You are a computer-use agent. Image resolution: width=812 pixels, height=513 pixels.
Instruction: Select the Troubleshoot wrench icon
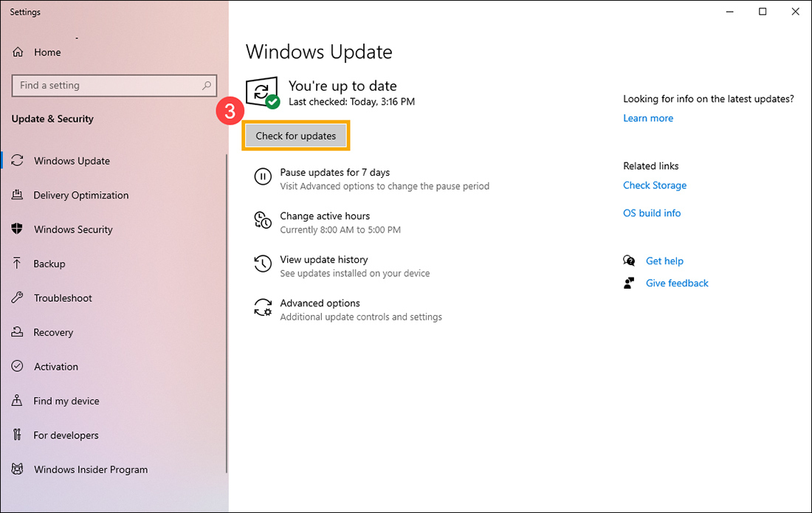click(18, 297)
